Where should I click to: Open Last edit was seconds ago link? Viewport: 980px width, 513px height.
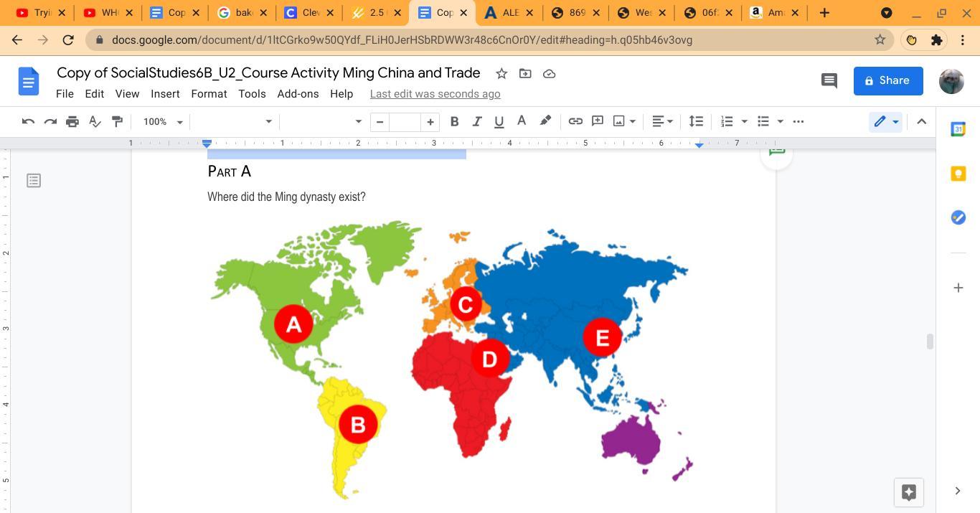[435, 94]
